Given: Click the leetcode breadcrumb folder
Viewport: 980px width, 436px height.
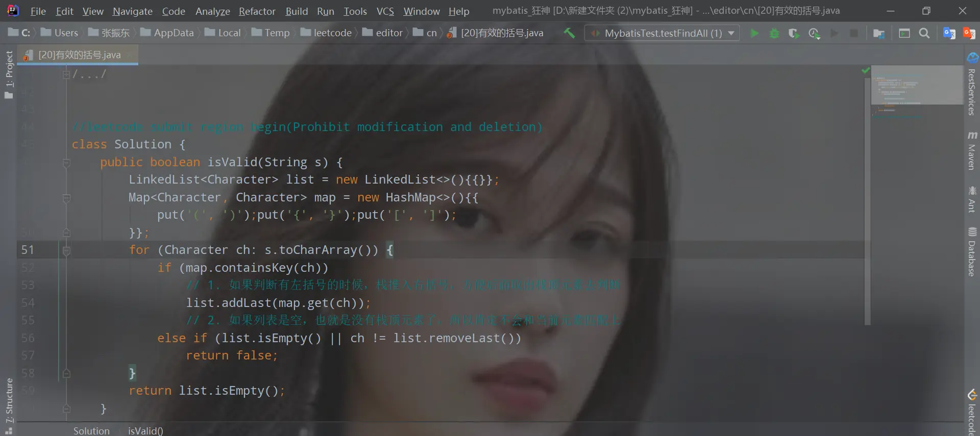Looking at the screenshot, I should pyautogui.click(x=326, y=33).
